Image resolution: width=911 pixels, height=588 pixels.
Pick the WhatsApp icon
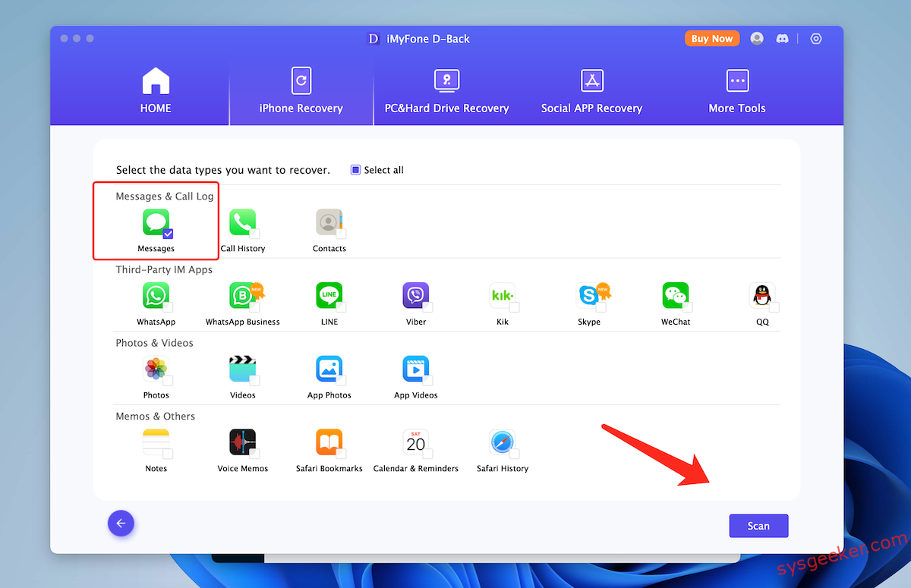[156, 296]
